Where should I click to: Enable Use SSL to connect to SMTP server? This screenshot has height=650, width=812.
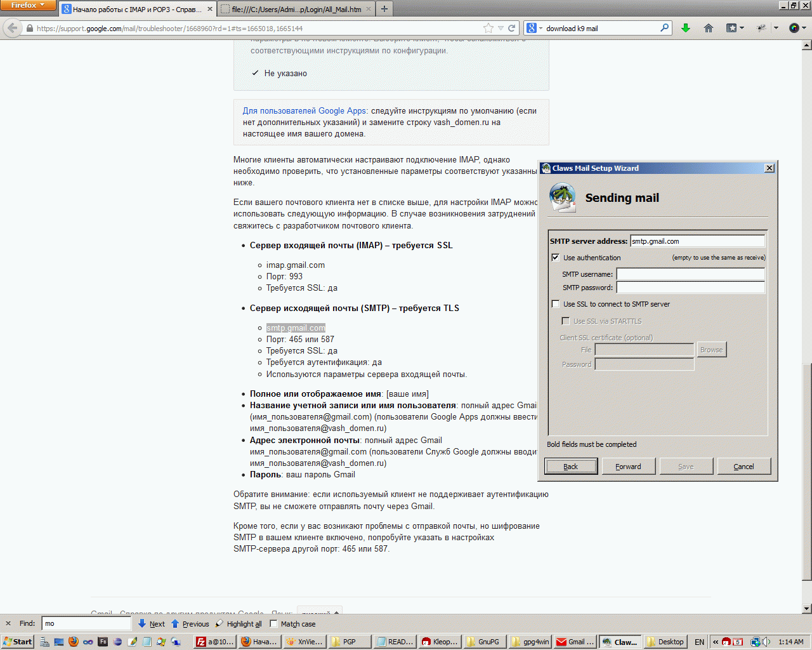[556, 304]
